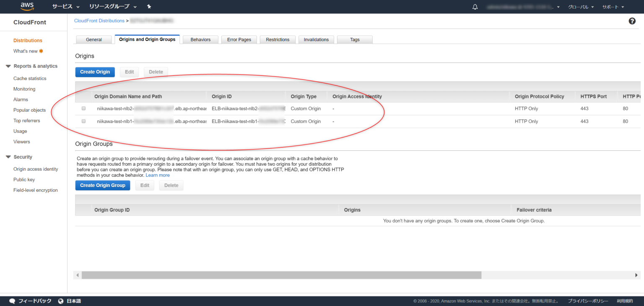
Task: Click the globe language icon
Action: (61, 301)
